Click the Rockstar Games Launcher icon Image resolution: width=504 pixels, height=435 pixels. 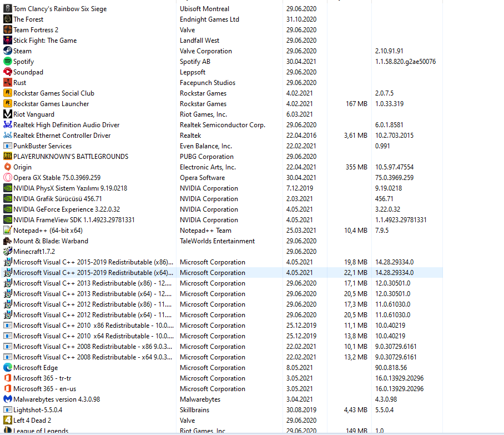pos(8,103)
